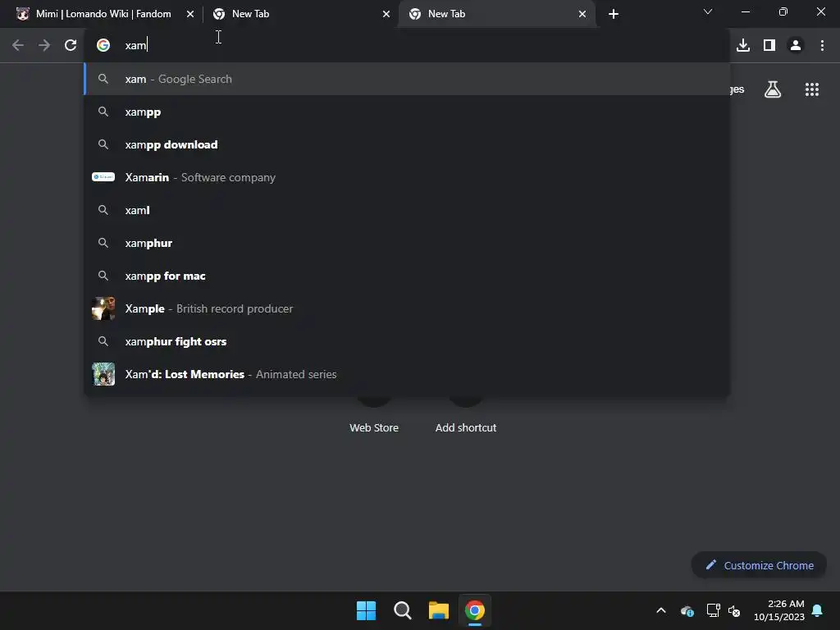
Task: Add a new browser tab
Action: point(614,14)
